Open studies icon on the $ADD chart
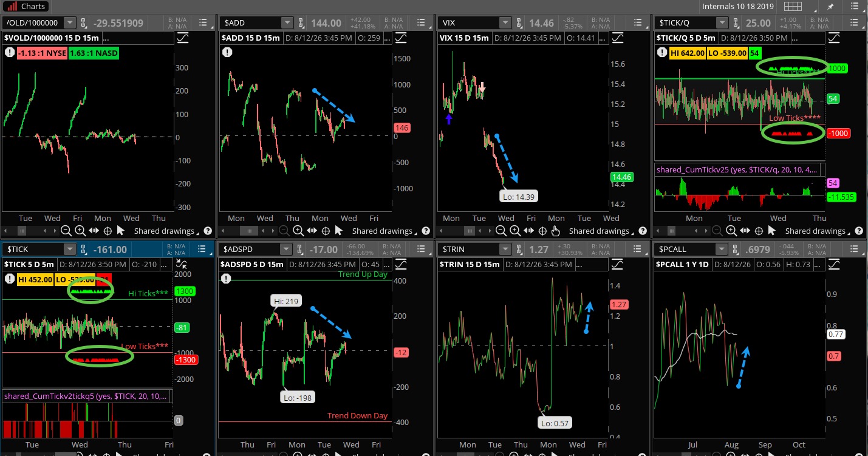Image resolution: width=868 pixels, height=456 pixels. [401, 38]
